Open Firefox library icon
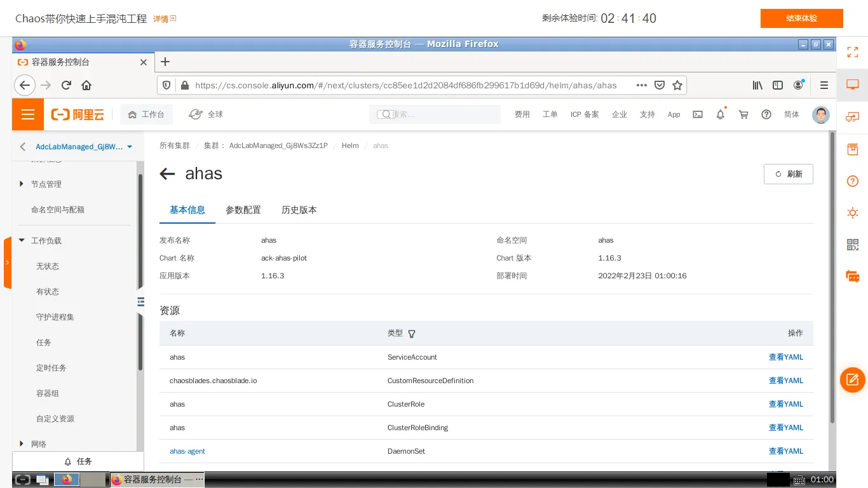Viewport: 868px width, 488px height. point(757,85)
